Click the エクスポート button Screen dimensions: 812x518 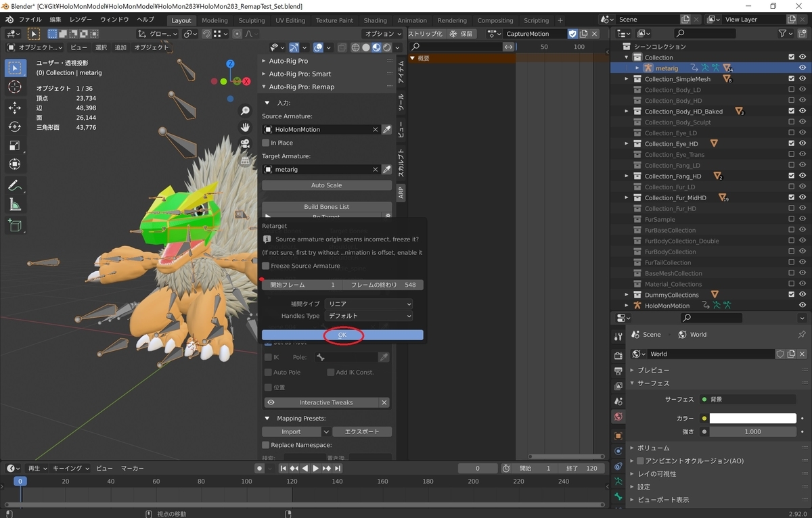click(x=362, y=431)
